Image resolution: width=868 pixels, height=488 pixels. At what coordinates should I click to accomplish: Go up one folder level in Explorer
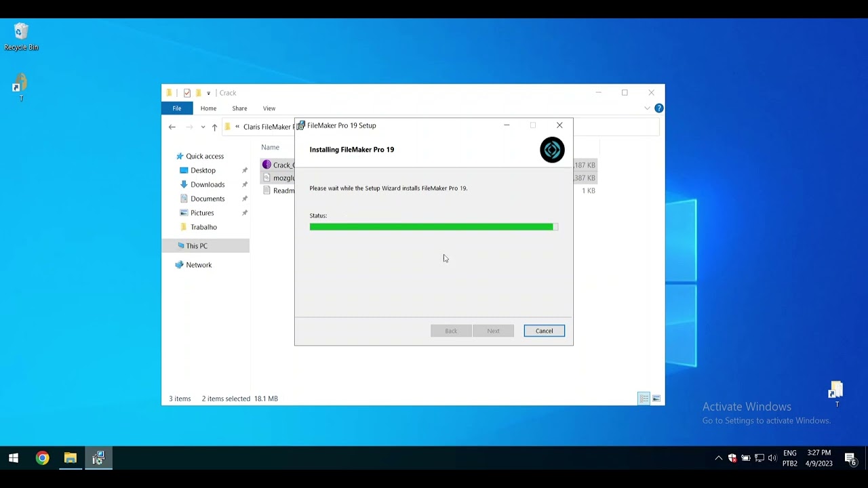pyautogui.click(x=214, y=127)
